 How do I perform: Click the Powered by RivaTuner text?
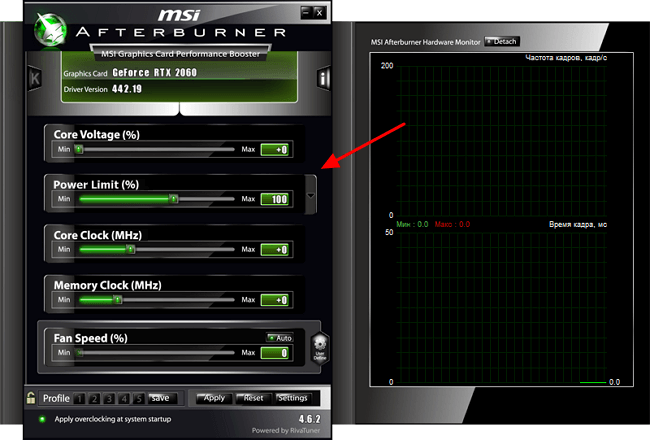286,430
